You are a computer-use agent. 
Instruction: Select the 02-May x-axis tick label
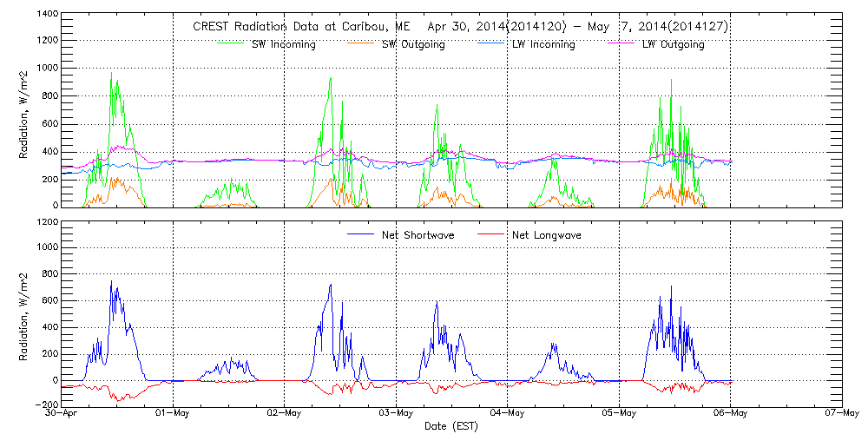(285, 415)
